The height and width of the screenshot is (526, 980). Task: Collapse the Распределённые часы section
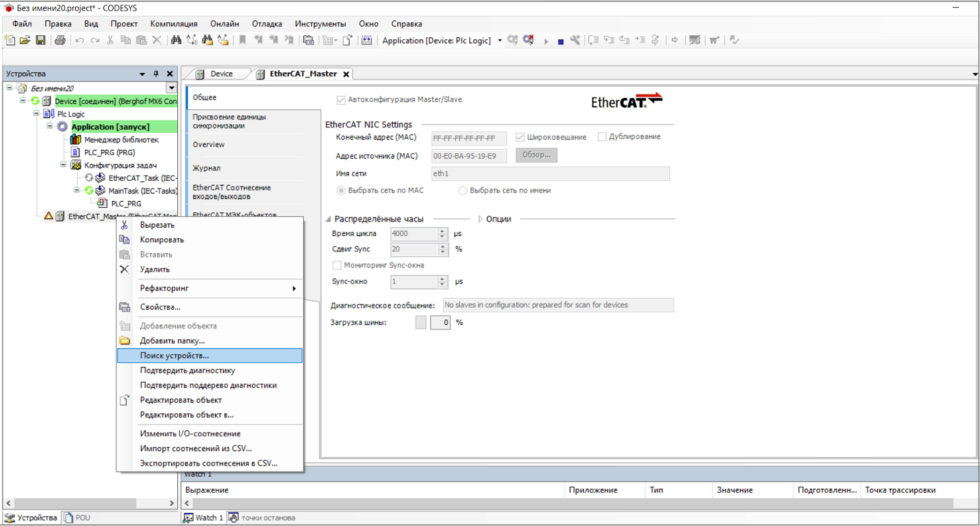[x=328, y=219]
